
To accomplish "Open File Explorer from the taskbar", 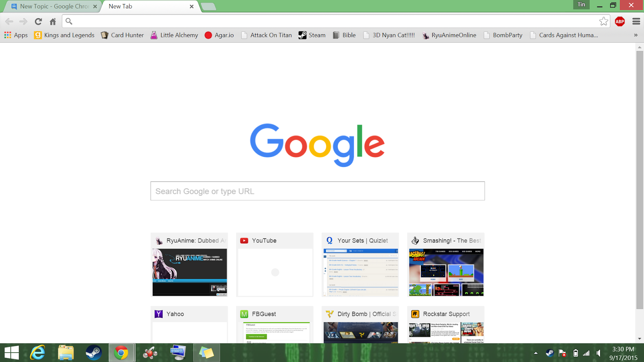I will pyautogui.click(x=66, y=353).
